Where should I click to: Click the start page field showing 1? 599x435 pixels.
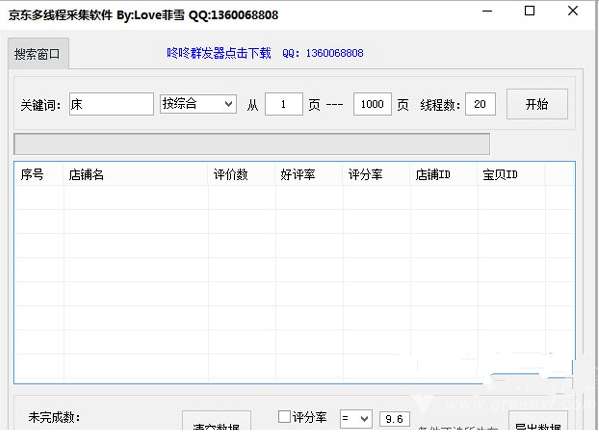(x=284, y=104)
